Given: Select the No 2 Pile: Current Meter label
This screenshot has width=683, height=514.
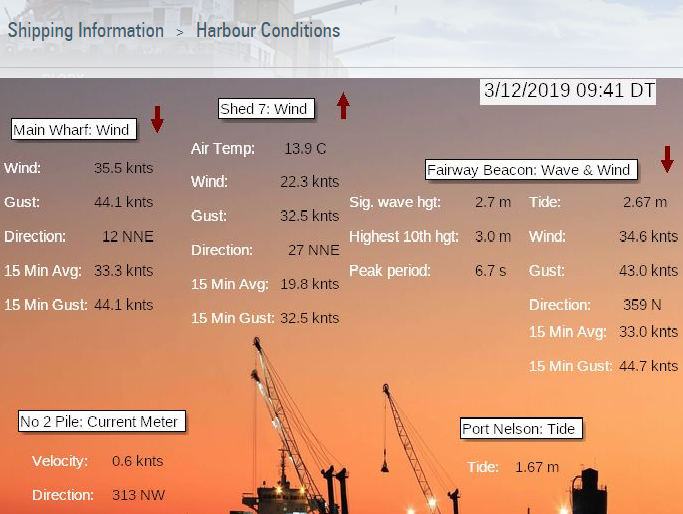Looking at the screenshot, I should coord(102,421).
